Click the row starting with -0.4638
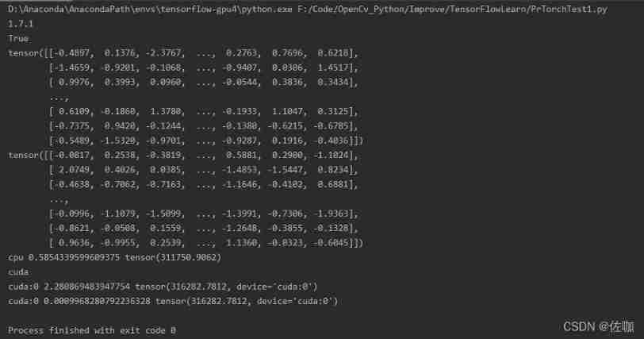644x339 pixels. [202, 184]
